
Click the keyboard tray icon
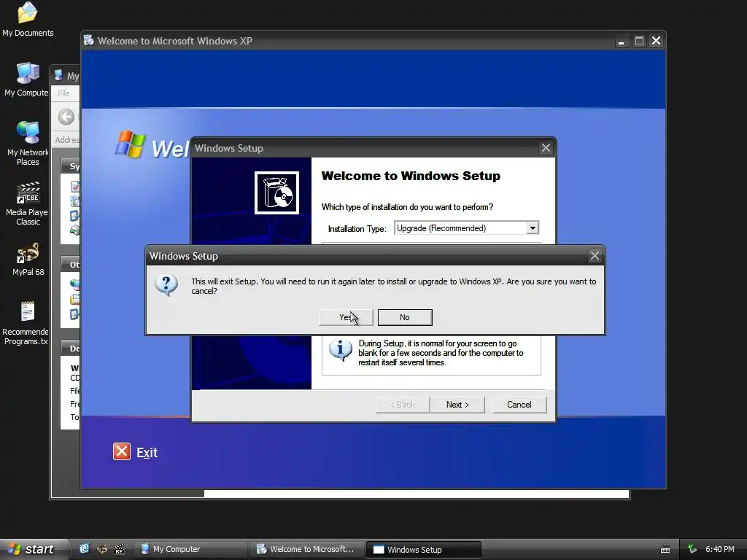pyautogui.click(x=665, y=550)
